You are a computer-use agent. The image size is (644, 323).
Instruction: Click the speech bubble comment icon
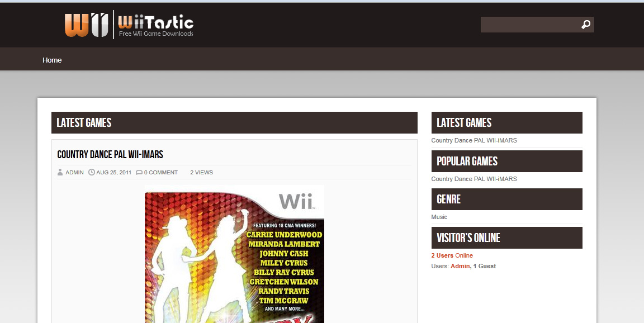139,172
